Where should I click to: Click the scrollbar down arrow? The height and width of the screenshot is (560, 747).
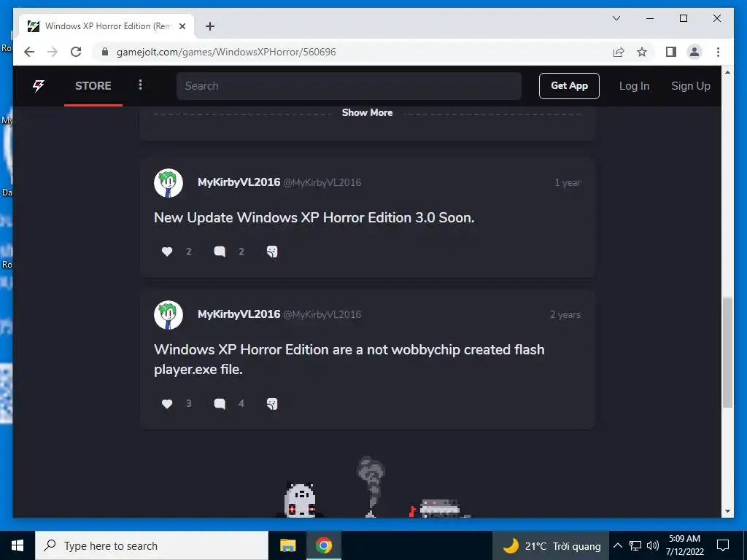tap(727, 511)
